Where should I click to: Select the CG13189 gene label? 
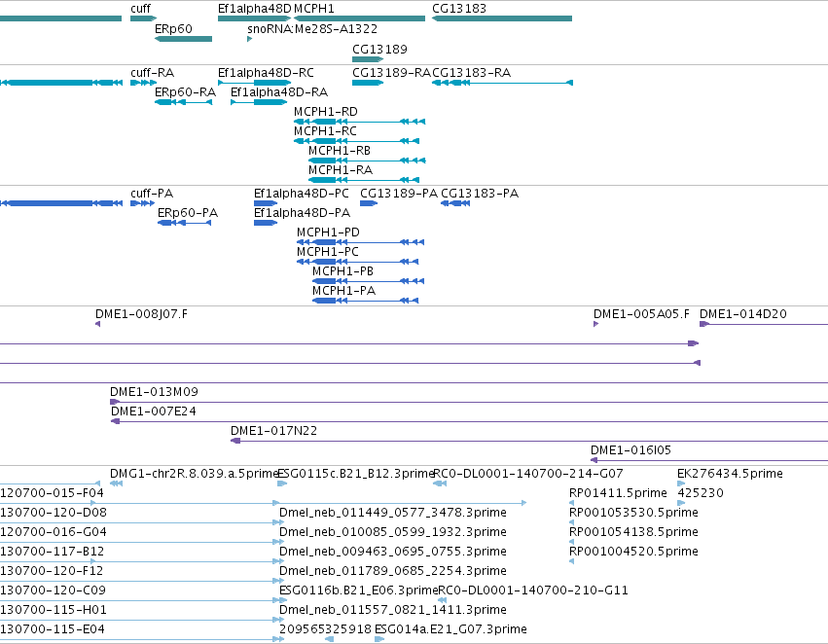(x=379, y=49)
